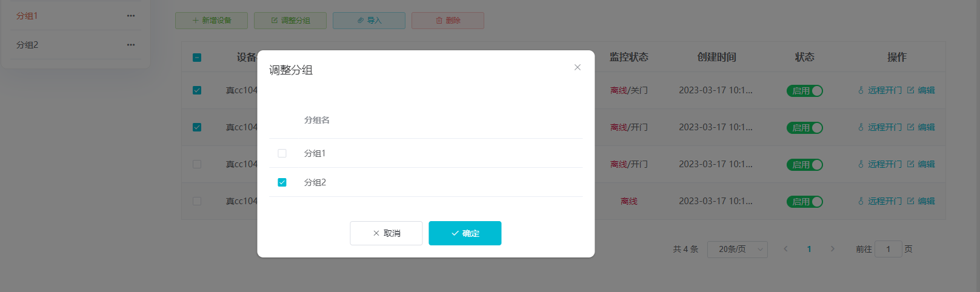Select 分组1 row label in dialog
Screen dimensions: 980x292
click(x=315, y=153)
